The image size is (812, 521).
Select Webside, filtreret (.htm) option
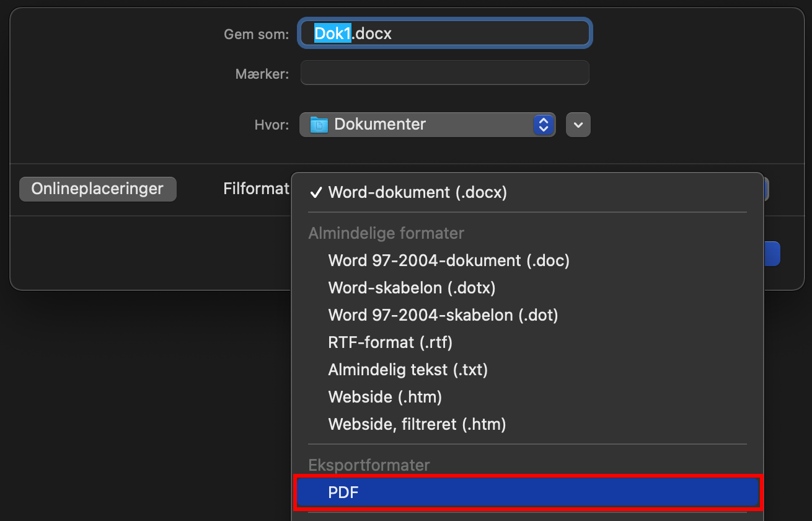tap(417, 424)
